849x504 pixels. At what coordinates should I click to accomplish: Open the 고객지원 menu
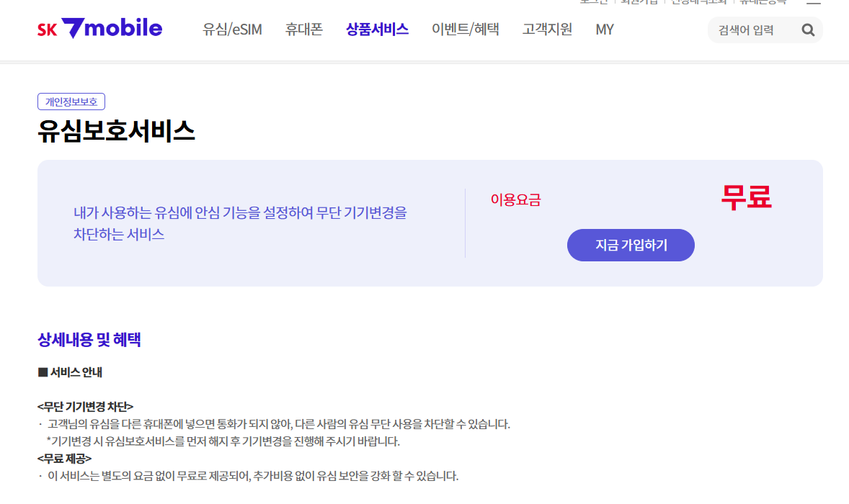pos(546,30)
